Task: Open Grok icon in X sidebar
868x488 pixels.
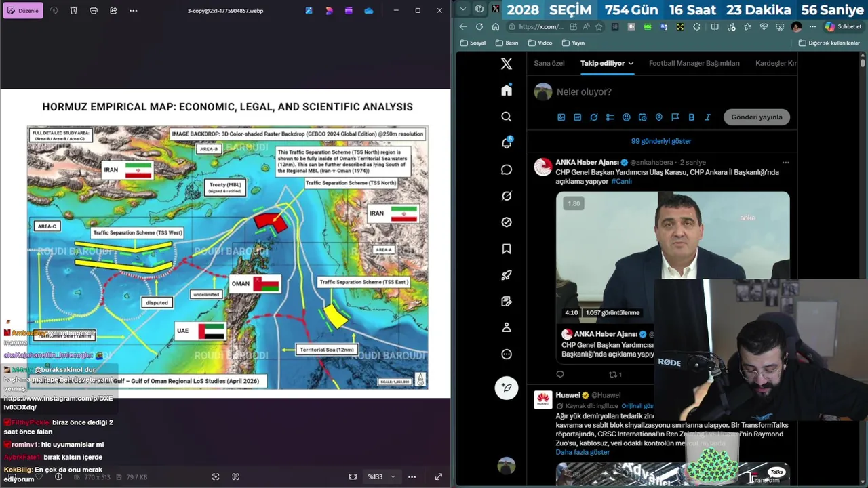Action: pos(507,196)
